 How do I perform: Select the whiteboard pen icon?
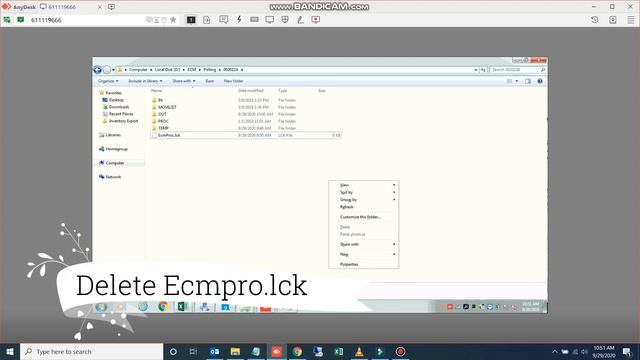point(300,20)
